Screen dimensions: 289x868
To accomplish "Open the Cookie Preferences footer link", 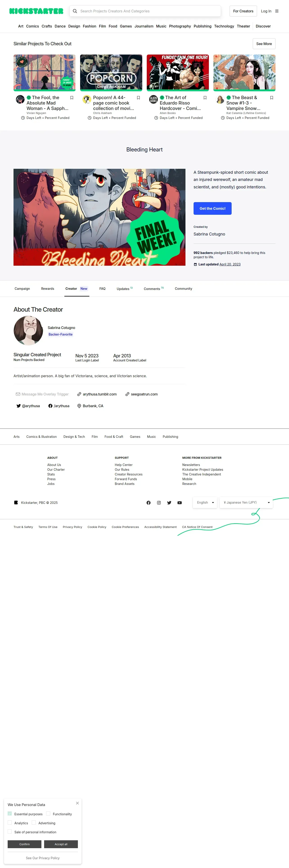I will (x=125, y=527).
